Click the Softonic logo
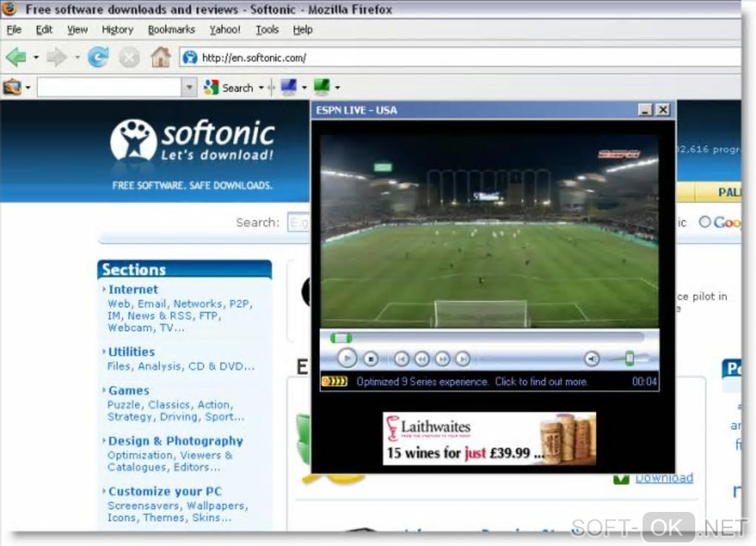 [193, 140]
